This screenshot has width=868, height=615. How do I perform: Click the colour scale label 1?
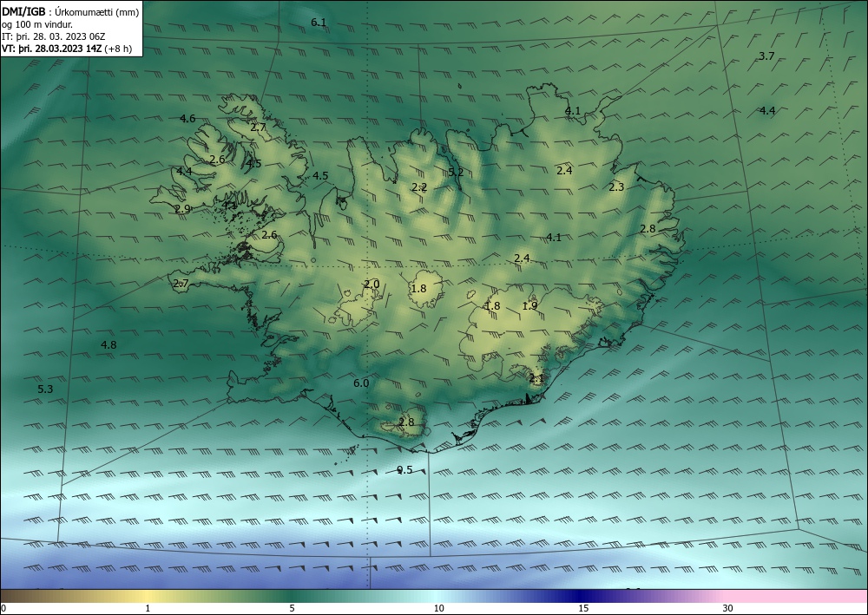click(148, 609)
